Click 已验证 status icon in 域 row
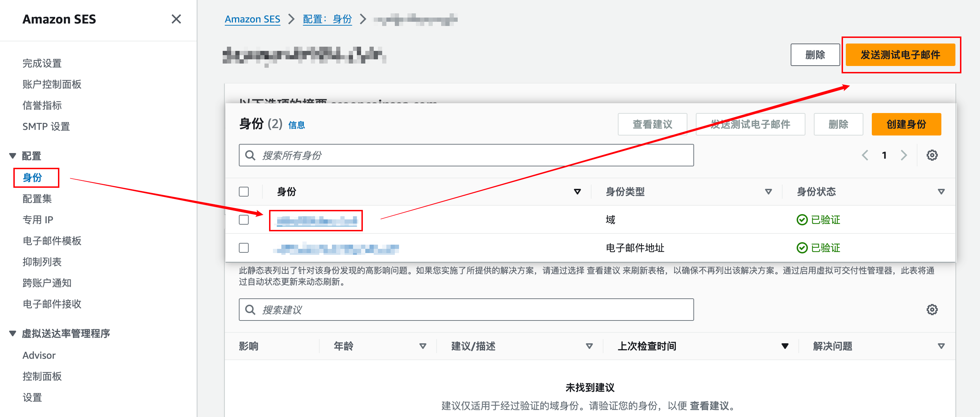980x417 pixels. (x=802, y=220)
